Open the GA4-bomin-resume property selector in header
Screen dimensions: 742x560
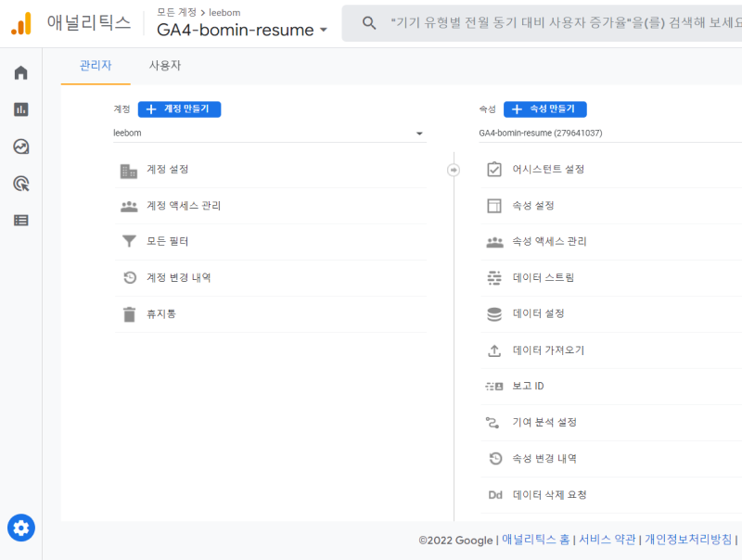(242, 30)
